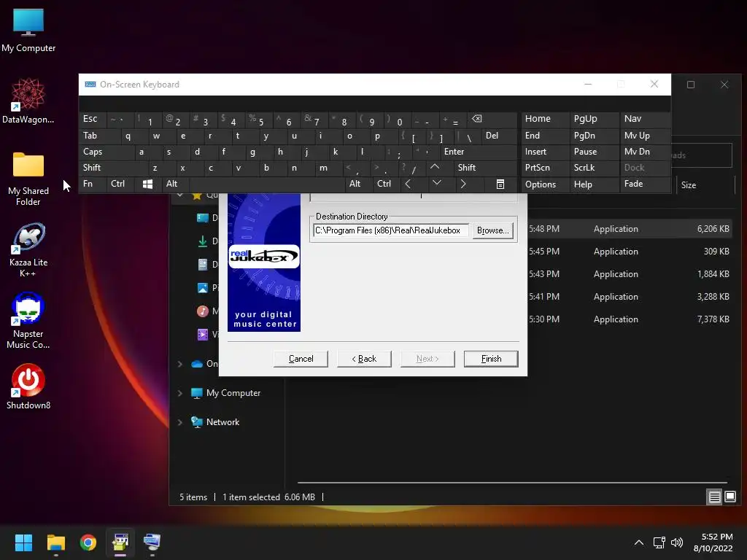
Task: Open My Shared Folder on desktop
Action: [28, 179]
